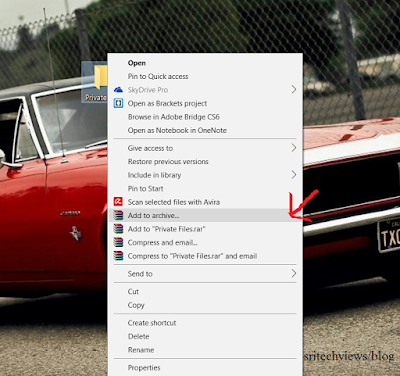Click WinRAR icon beside Add to archive

[x=118, y=215]
